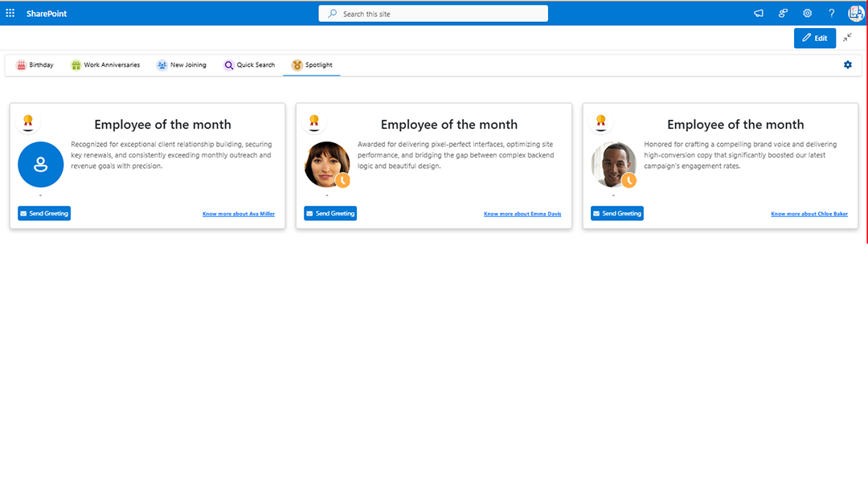Click the announcements megaphone icon in header
This screenshot has height=488, width=868.
[x=759, y=13]
